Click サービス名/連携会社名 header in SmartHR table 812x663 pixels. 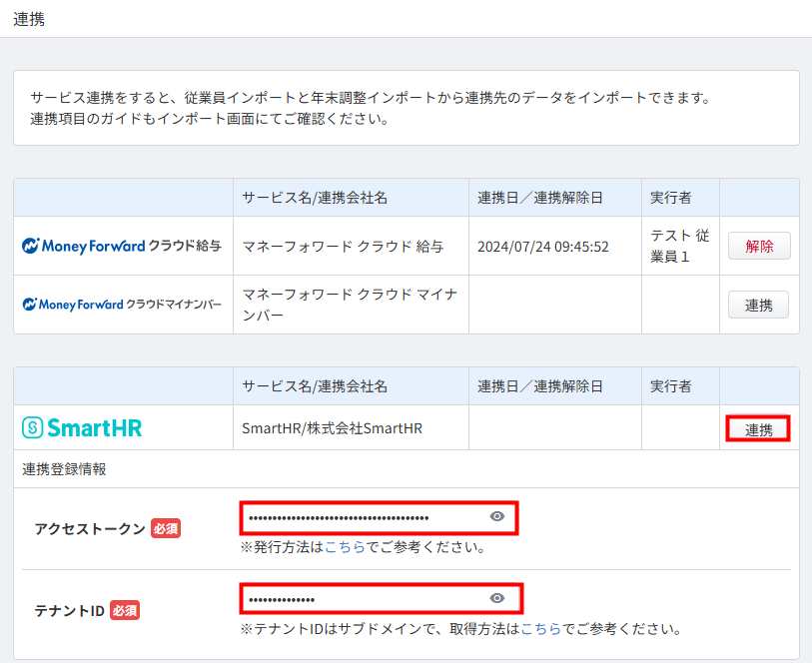(315, 386)
